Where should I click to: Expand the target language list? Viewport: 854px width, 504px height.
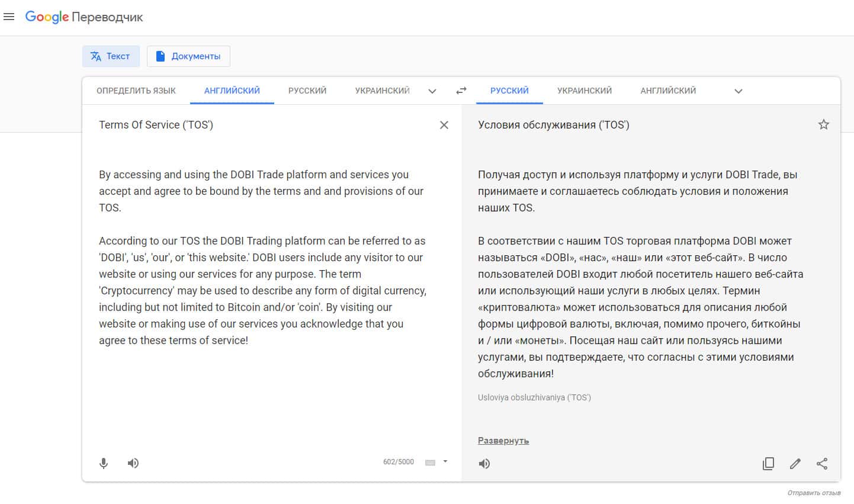click(739, 91)
